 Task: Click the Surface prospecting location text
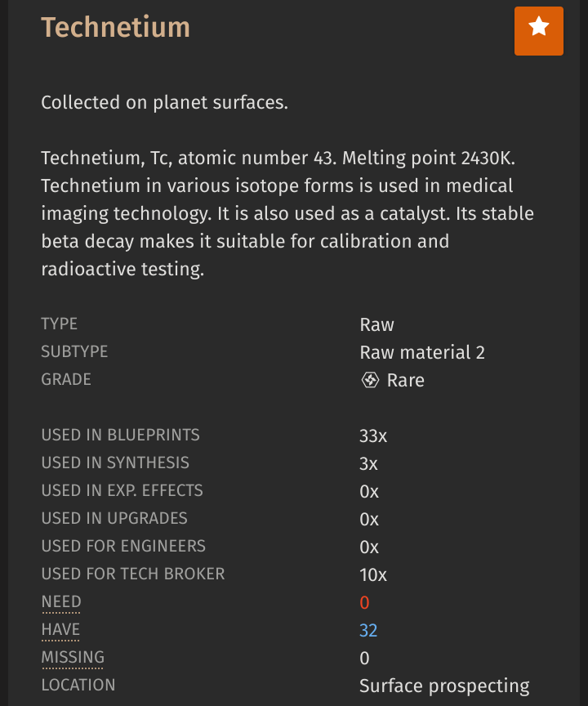click(x=444, y=686)
